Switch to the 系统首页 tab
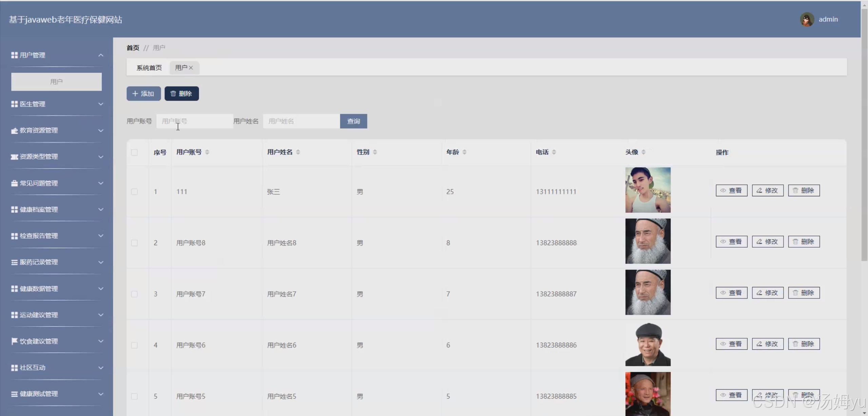868x416 pixels. tap(149, 68)
